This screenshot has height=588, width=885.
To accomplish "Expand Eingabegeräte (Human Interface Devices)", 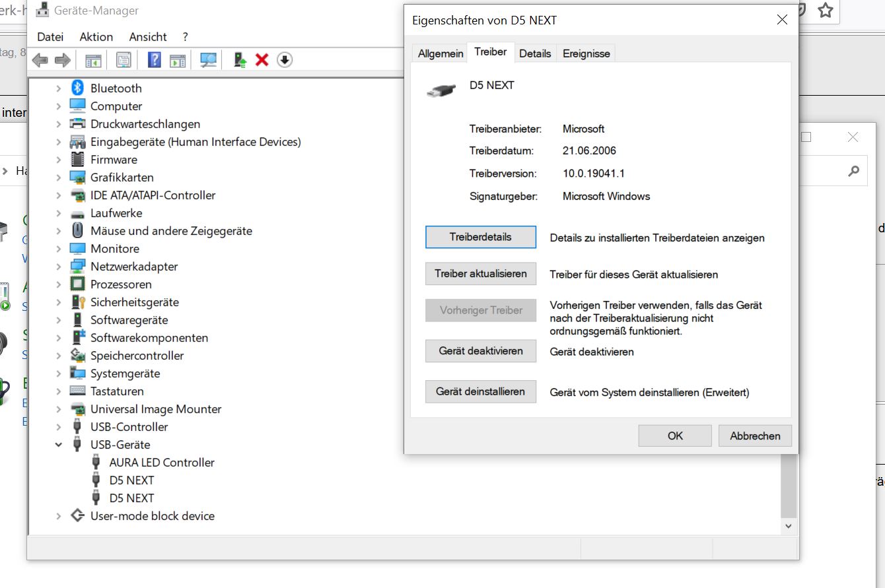I will (x=59, y=141).
